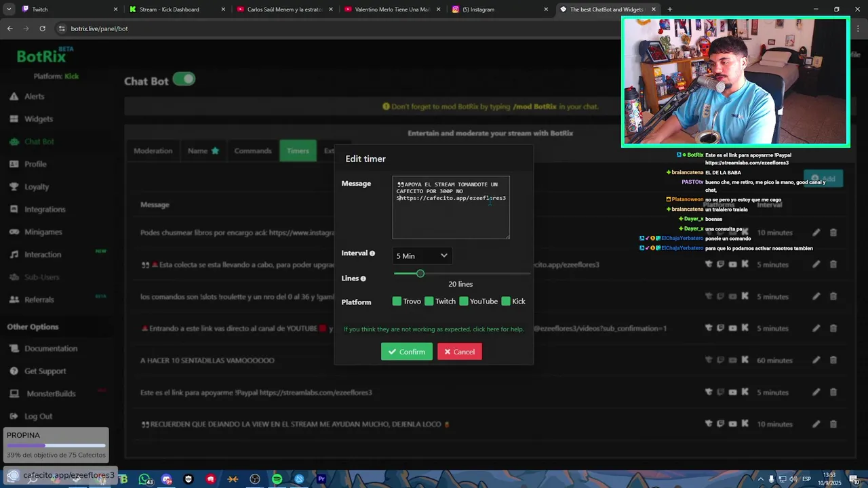Open volume control in system tray
The height and width of the screenshot is (488, 868).
(x=793, y=479)
